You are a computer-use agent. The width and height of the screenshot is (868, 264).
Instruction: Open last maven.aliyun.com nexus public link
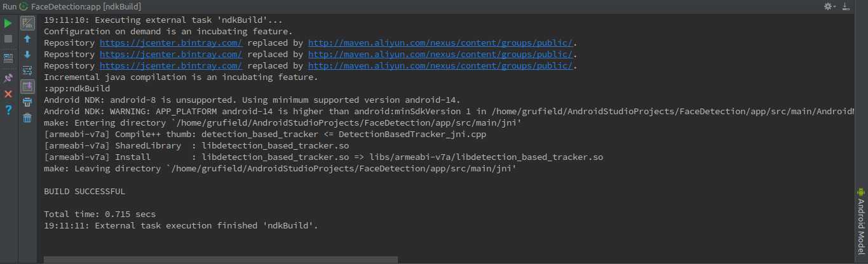pyautogui.click(x=441, y=66)
